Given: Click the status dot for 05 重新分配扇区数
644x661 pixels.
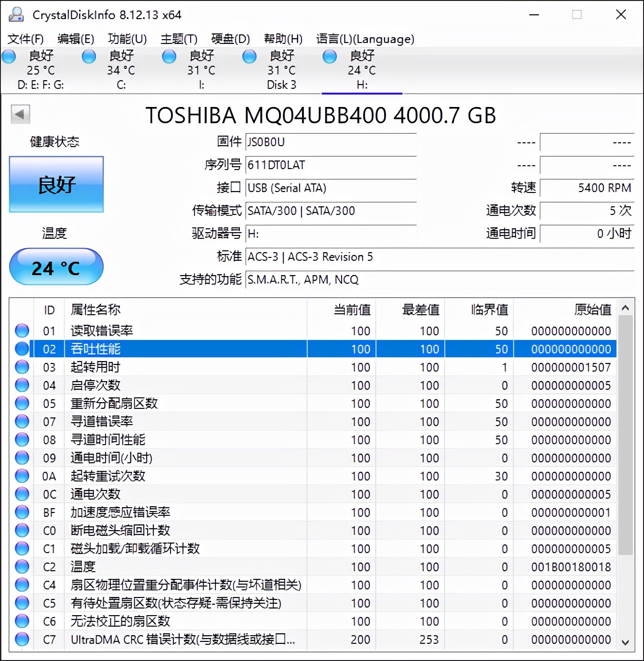Looking at the screenshot, I should pyautogui.click(x=21, y=403).
